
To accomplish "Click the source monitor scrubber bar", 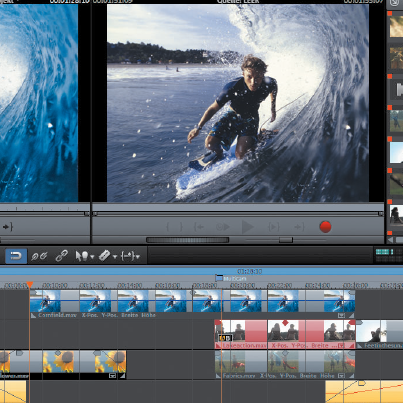I will coord(238,214).
